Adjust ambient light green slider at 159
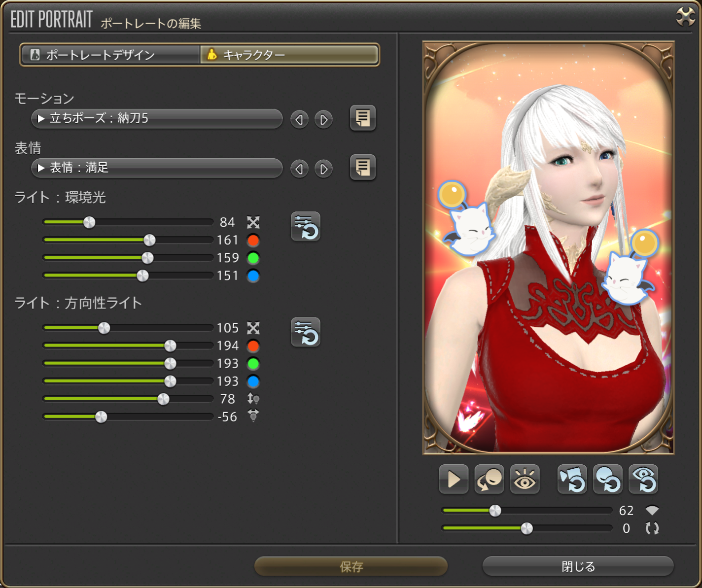This screenshot has width=702, height=588. (128, 258)
